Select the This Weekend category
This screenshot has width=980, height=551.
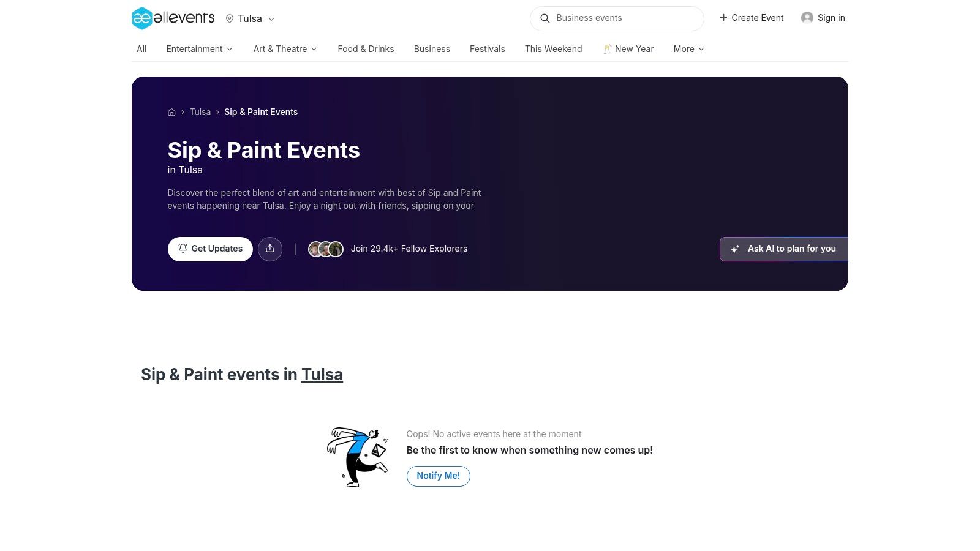553,49
